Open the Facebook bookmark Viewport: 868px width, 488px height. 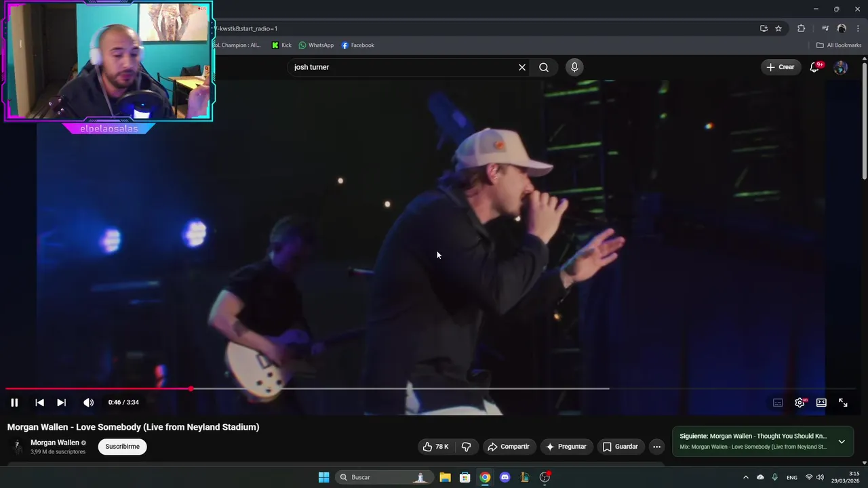[358, 45]
